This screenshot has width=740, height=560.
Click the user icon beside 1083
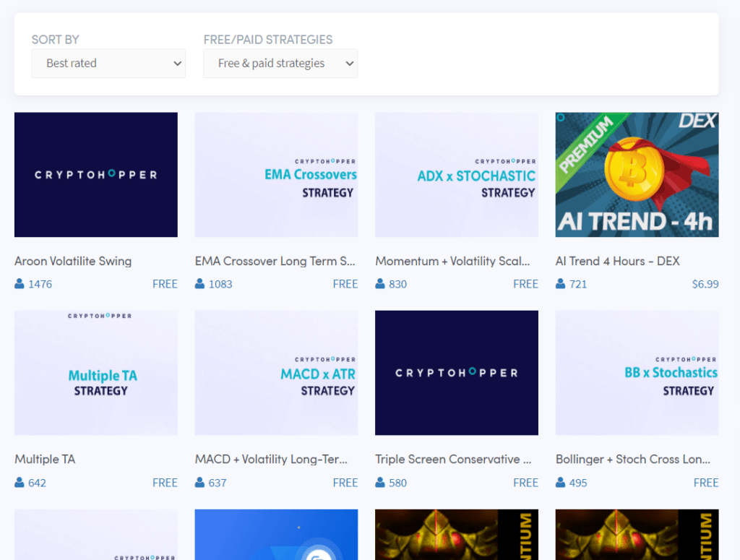(x=199, y=283)
